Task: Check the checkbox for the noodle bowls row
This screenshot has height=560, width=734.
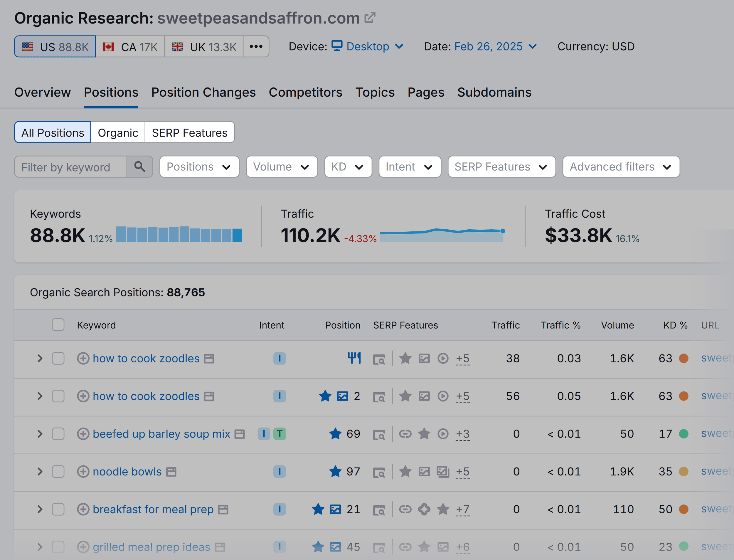Action: pos(58,471)
